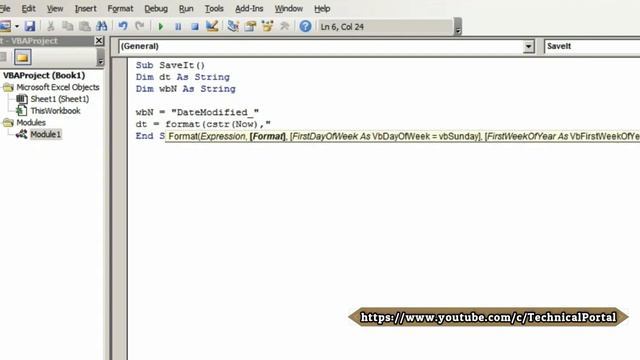640x360 pixels.
Task: Click the 'Dim wbN As String' line
Action: (185, 89)
